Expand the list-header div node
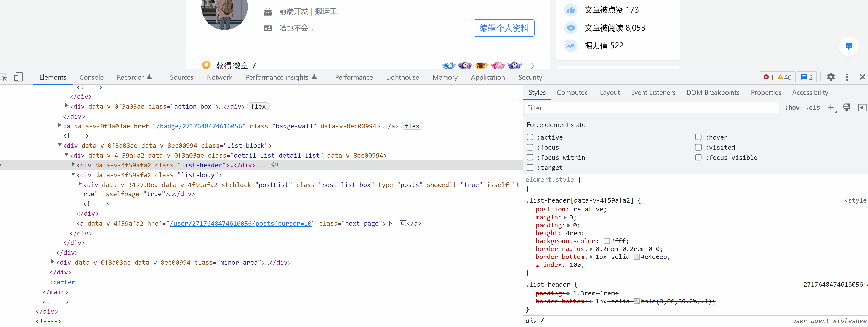 (x=73, y=164)
